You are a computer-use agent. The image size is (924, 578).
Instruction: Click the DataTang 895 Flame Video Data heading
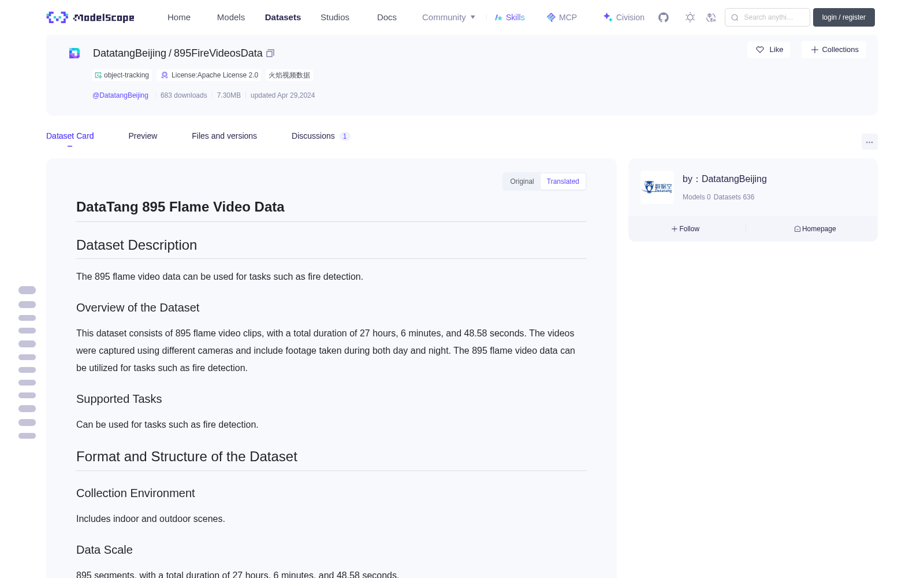click(180, 207)
